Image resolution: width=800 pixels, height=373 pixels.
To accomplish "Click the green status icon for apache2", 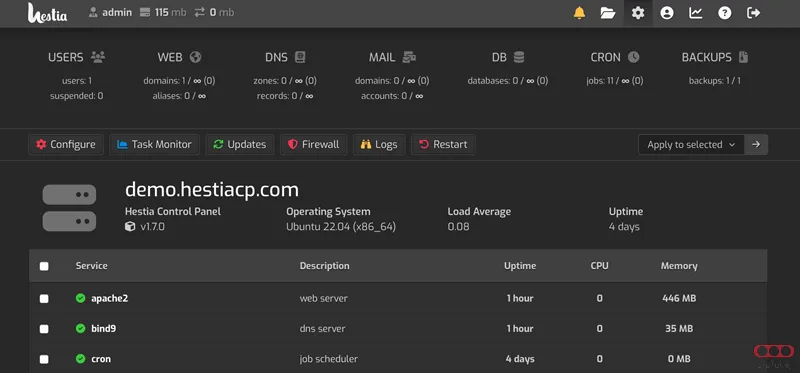I will tap(80, 298).
